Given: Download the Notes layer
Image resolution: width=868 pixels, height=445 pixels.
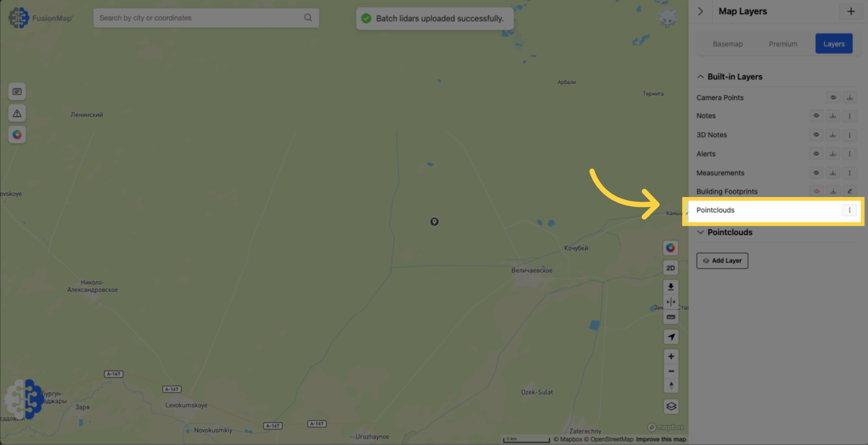Looking at the screenshot, I should point(833,116).
